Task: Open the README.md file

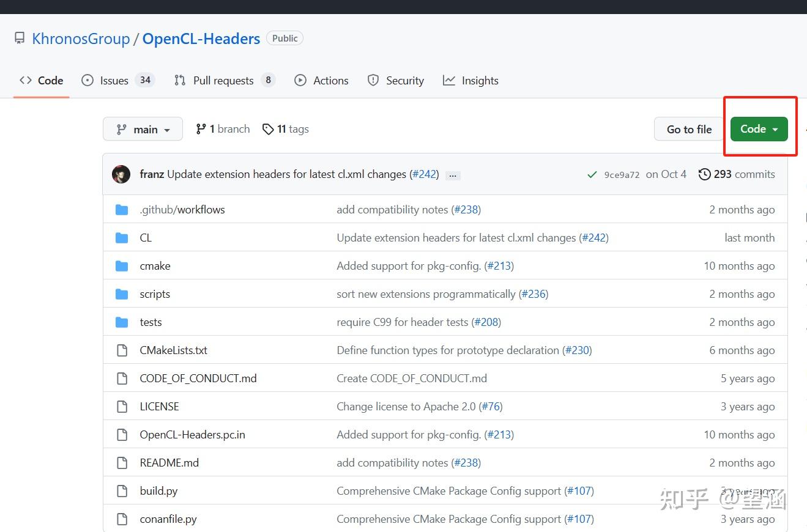Action: click(x=169, y=463)
